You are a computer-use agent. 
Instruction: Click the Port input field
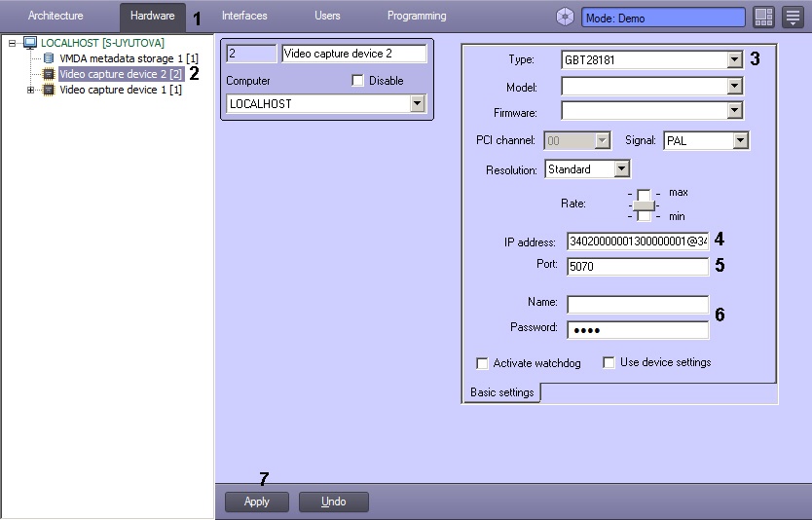[x=637, y=267]
